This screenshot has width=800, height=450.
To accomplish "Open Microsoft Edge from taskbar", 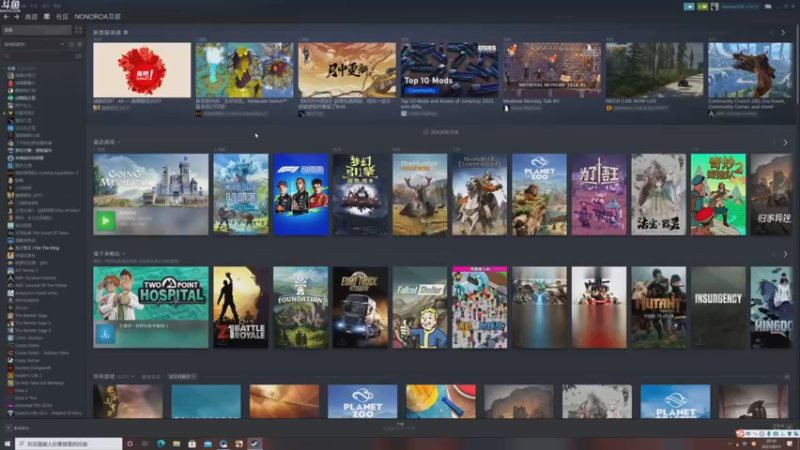I will pos(161,444).
